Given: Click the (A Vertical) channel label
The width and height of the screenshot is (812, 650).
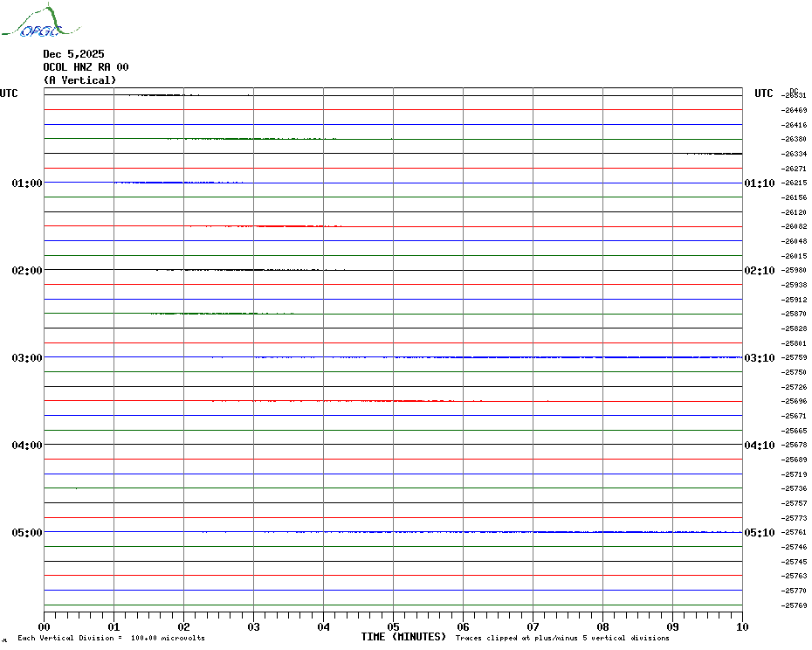Looking at the screenshot, I should 79,80.
